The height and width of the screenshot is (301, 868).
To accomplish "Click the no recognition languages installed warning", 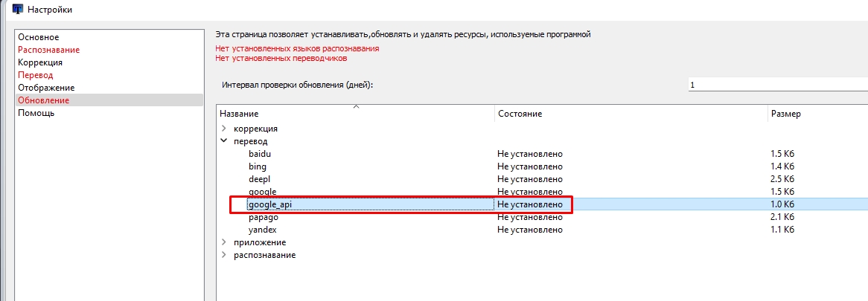I will tap(297, 48).
